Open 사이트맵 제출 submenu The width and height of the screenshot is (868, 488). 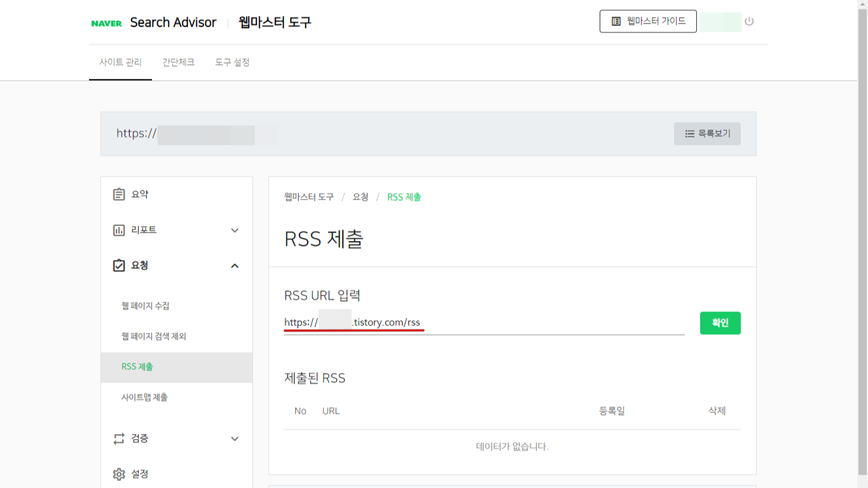pos(145,397)
